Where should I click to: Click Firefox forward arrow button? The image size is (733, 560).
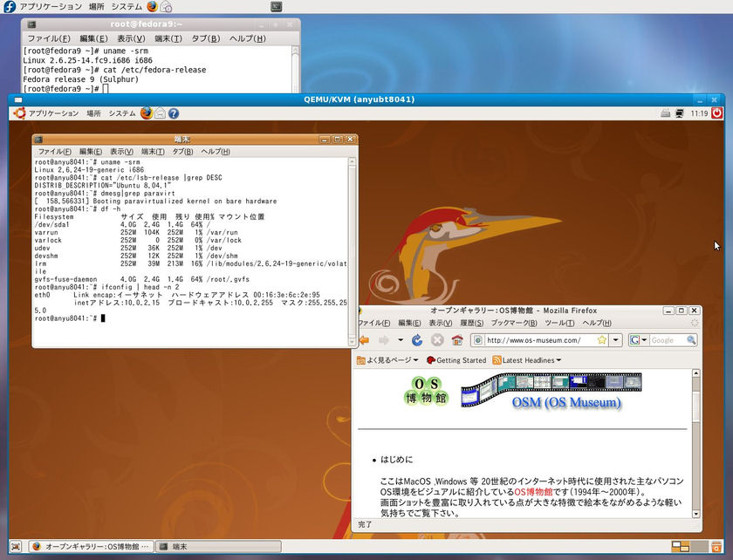click(x=384, y=340)
